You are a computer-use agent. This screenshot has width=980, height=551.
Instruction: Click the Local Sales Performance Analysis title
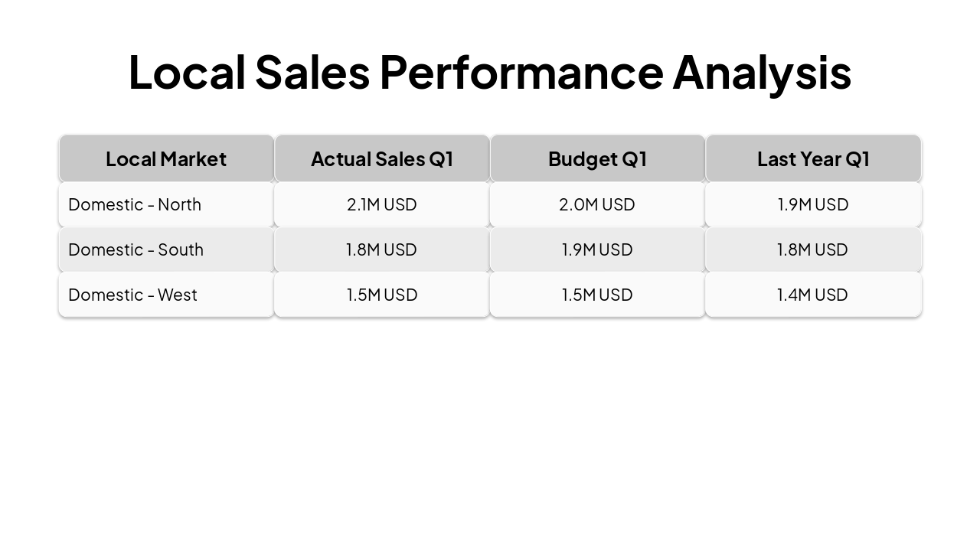[x=489, y=72]
